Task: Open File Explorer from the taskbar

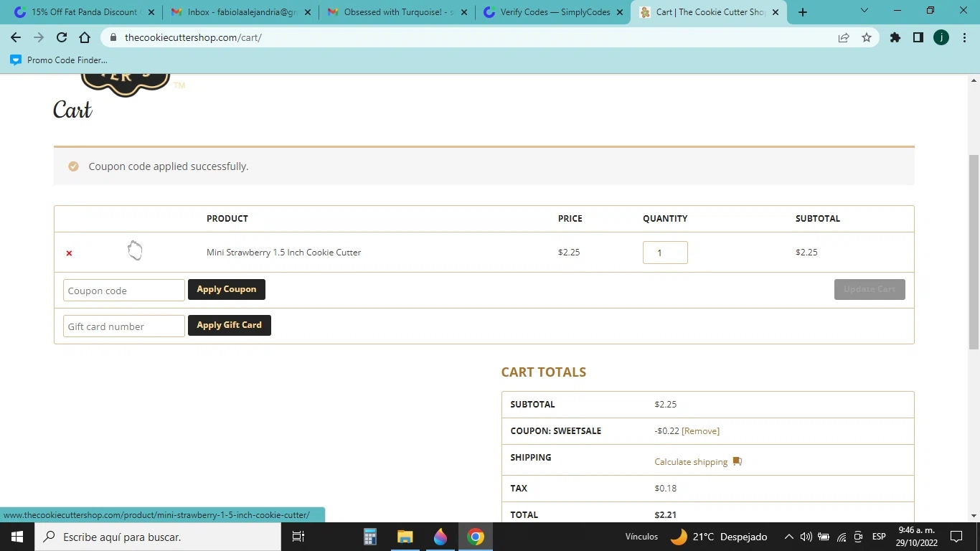Action: 405,537
